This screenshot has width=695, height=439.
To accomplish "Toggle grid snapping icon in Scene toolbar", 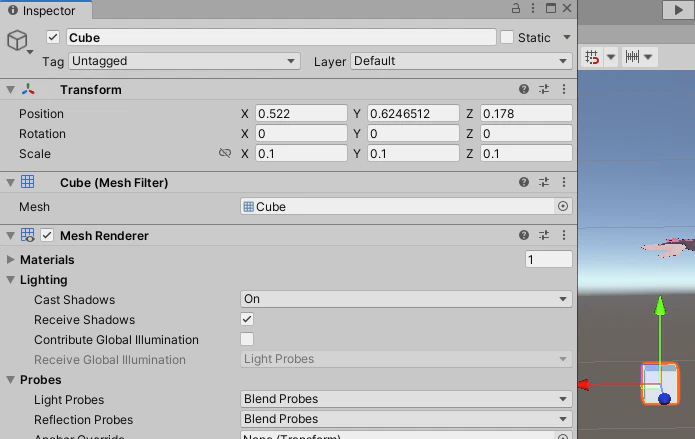I will point(592,57).
